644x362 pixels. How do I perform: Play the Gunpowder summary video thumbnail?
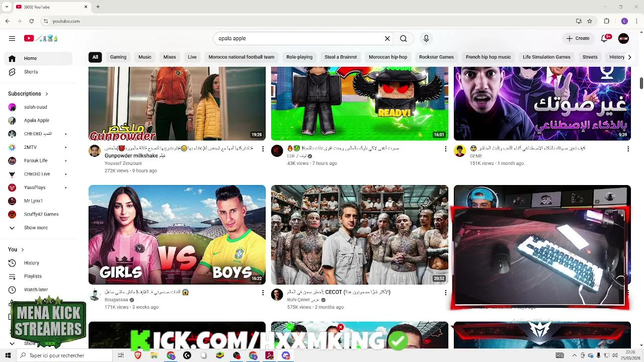tap(177, 104)
